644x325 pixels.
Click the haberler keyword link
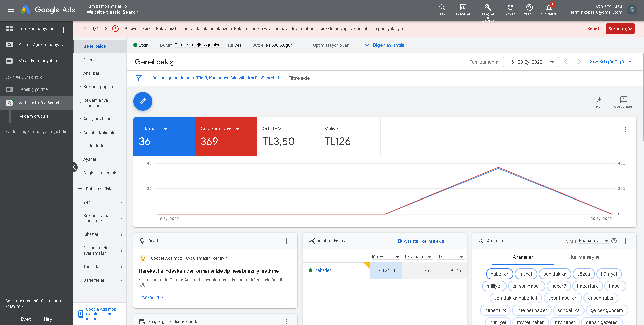click(x=323, y=270)
